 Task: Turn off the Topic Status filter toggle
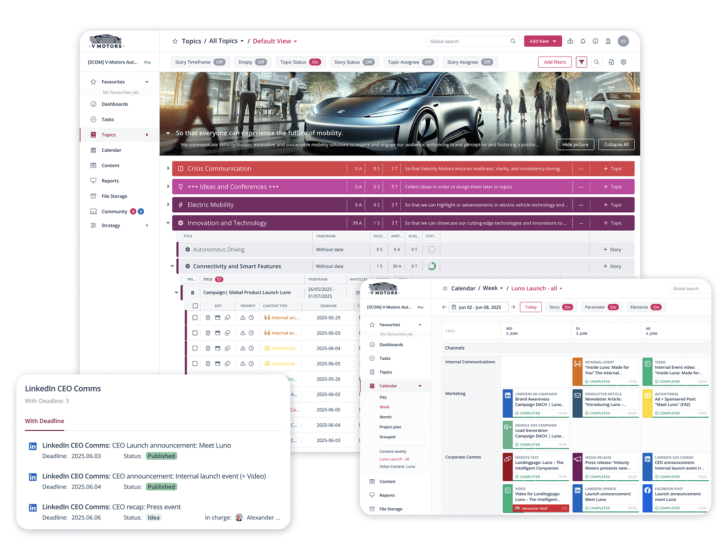click(315, 62)
